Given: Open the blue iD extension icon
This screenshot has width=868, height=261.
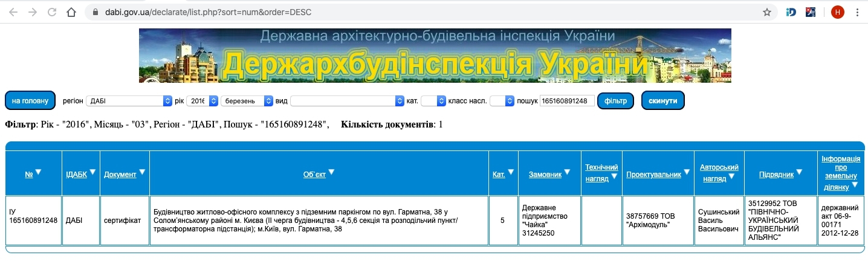Looking at the screenshot, I should (791, 12).
